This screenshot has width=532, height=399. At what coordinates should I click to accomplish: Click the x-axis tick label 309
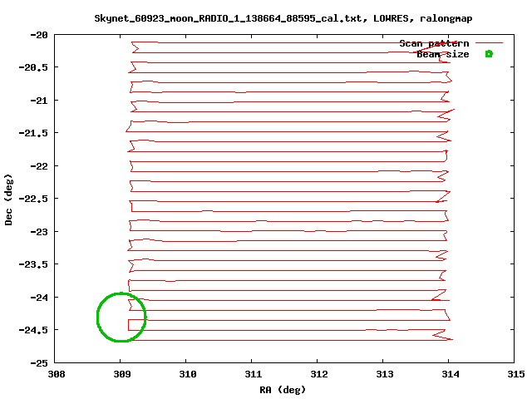(122, 374)
